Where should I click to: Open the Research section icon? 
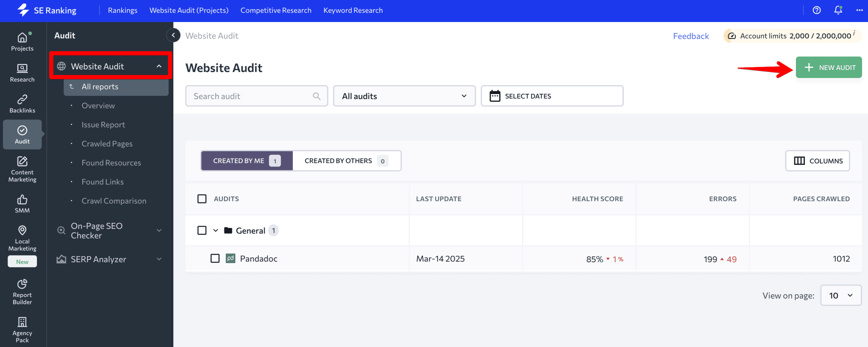coord(22,72)
